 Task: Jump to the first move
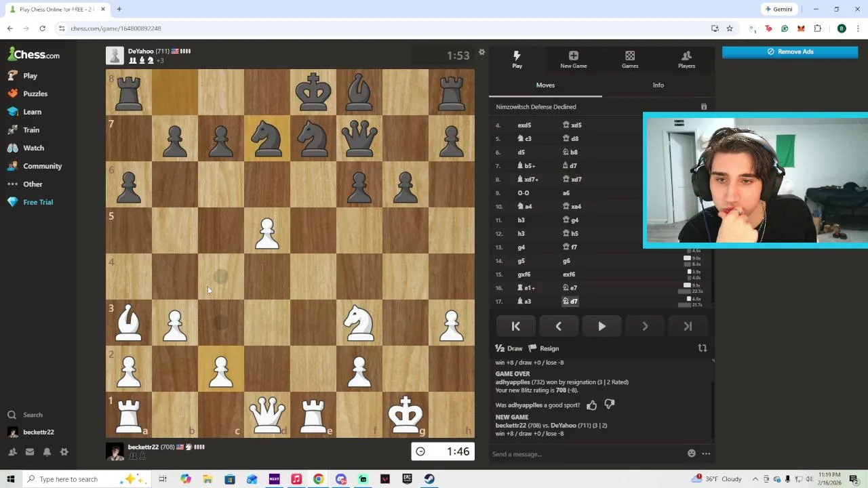515,327
